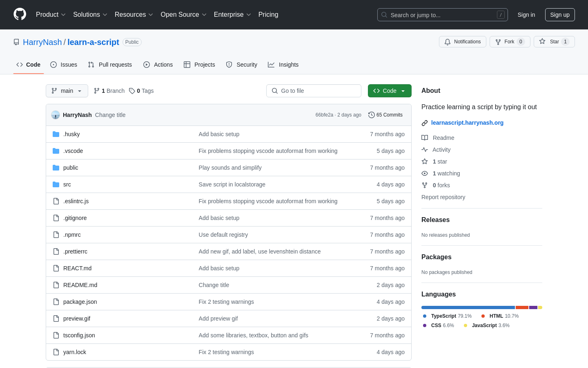588x368 pixels.
Task: Open commit 66bfe2a hash
Action: [324, 115]
